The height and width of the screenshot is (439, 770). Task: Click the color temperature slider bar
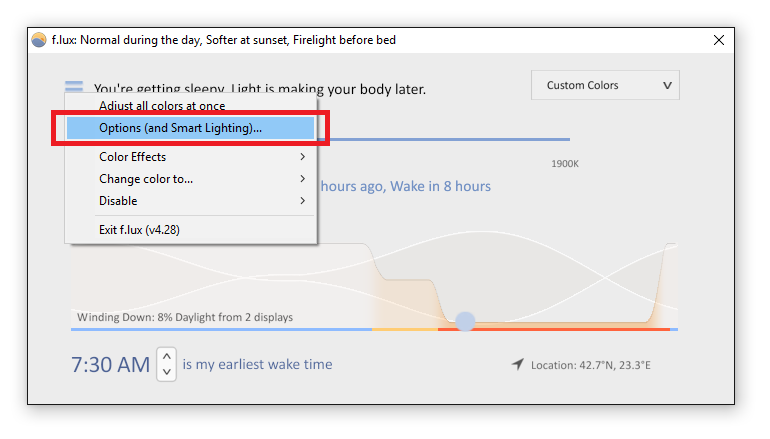(444, 139)
